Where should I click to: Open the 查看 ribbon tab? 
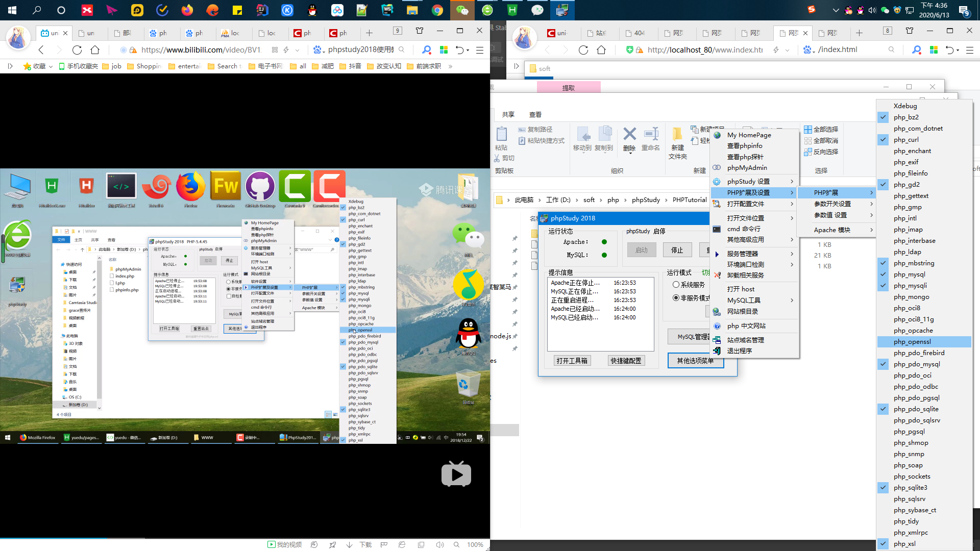coord(535,115)
